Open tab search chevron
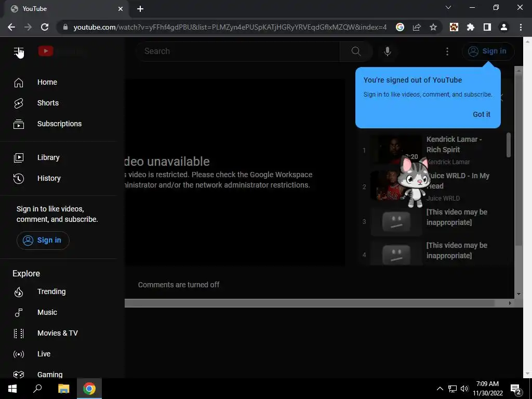 448,7
